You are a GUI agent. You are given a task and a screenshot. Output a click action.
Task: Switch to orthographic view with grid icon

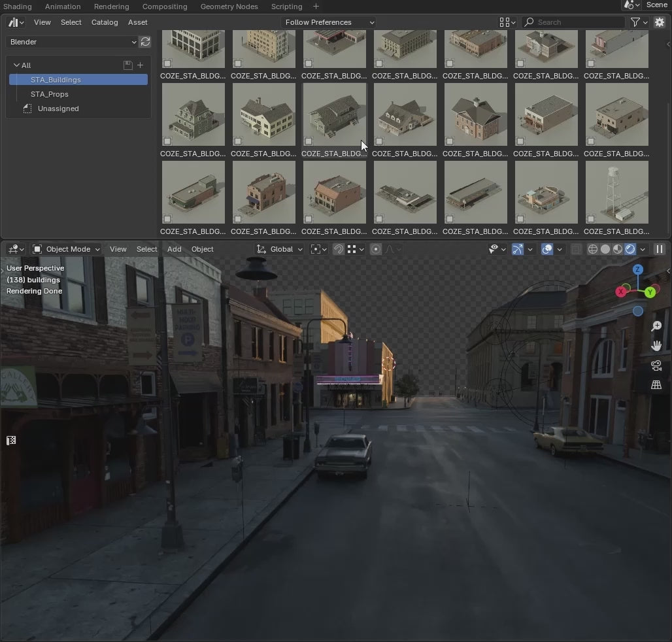point(656,385)
